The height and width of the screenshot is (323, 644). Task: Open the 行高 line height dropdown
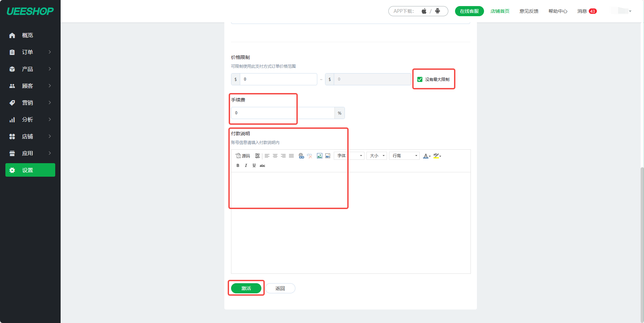coord(404,156)
